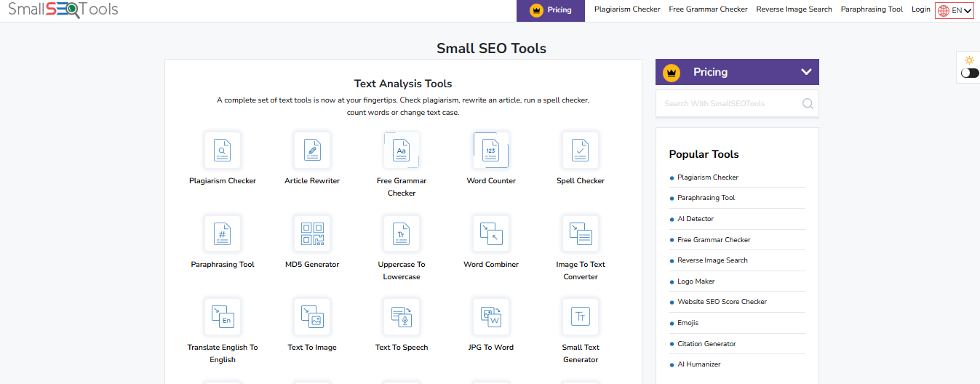Click the globe language icon
Image resolution: width=980 pixels, height=384 pixels.
(944, 10)
